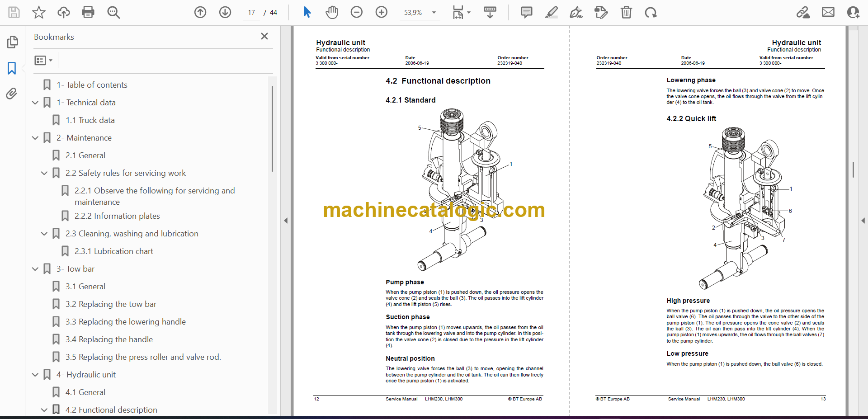Open the find text magnifier
Image resolution: width=868 pixels, height=419 pixels.
pyautogui.click(x=113, y=12)
